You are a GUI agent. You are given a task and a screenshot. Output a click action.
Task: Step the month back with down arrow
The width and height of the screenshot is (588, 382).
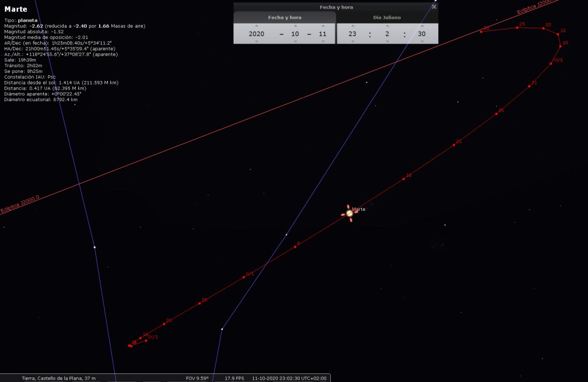tap(295, 41)
